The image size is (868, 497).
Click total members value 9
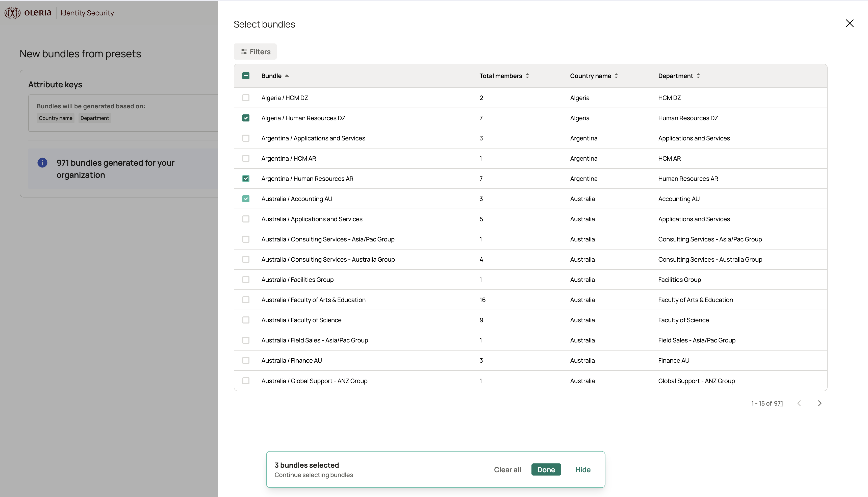[x=481, y=320]
